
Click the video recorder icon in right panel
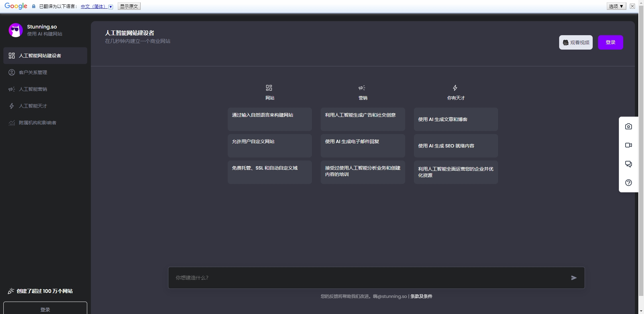628,145
